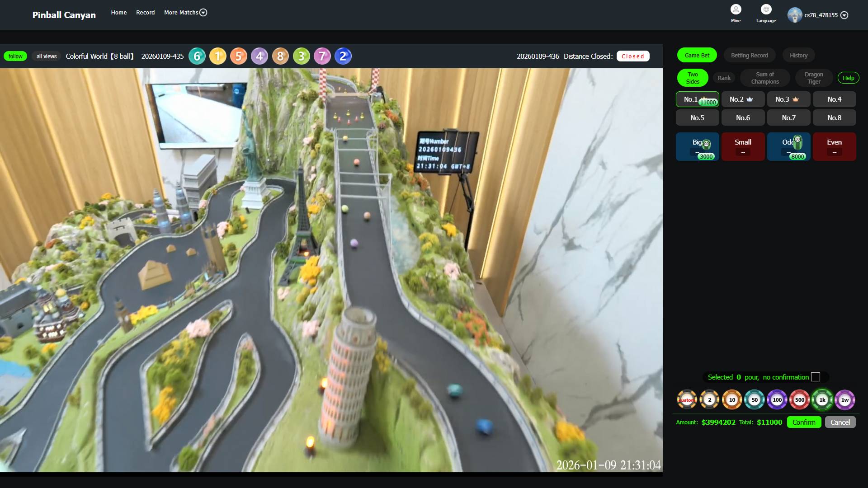868x488 pixels.
Task: Click the Language globe icon
Action: 766,10
